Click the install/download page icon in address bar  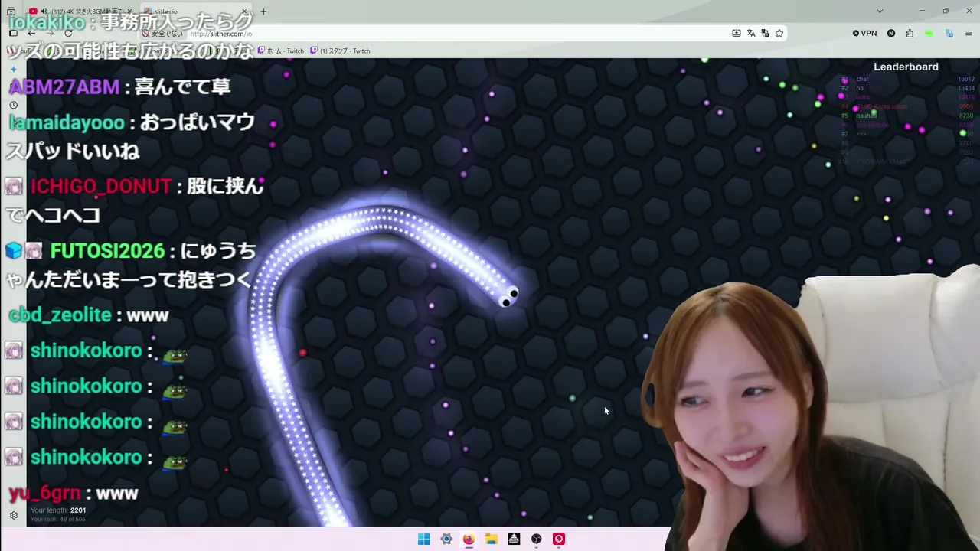(737, 34)
